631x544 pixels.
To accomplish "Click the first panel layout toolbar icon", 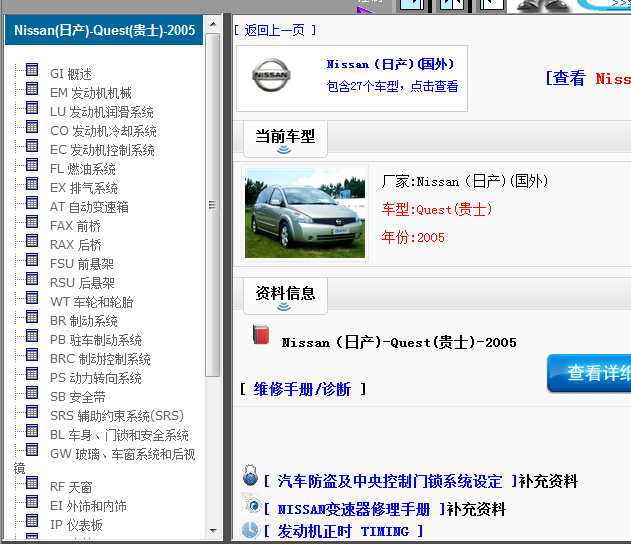I will (412, 4).
